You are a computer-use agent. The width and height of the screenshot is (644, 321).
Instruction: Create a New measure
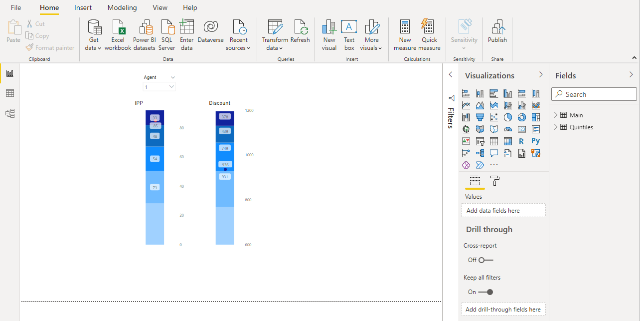tap(405, 35)
